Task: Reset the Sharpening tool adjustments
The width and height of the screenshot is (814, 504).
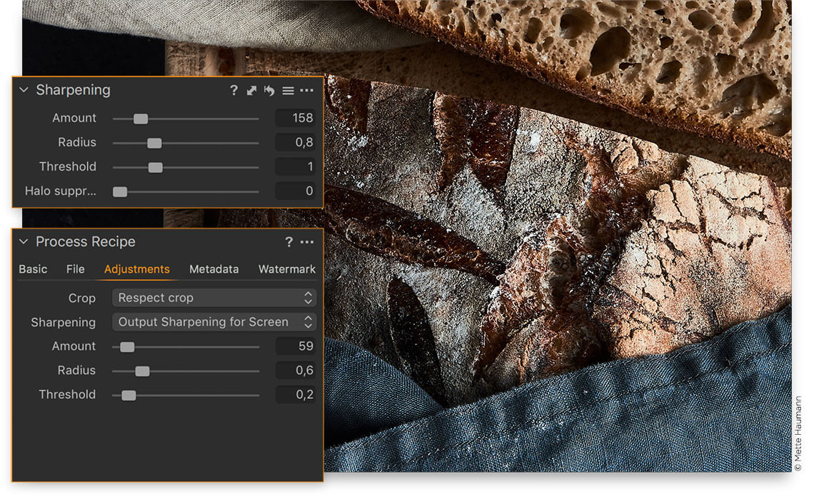Action: (269, 91)
